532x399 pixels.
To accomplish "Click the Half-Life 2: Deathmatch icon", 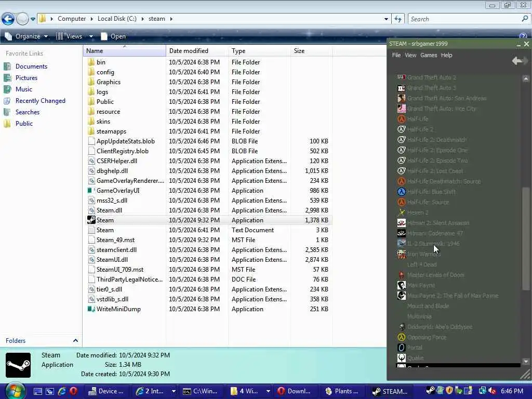I will coord(402,140).
